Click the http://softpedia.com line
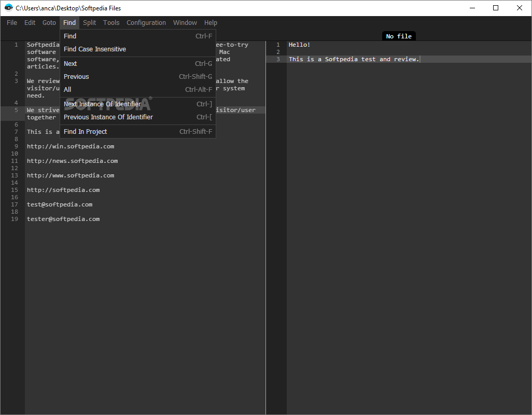This screenshot has width=532, height=415. [x=63, y=190]
